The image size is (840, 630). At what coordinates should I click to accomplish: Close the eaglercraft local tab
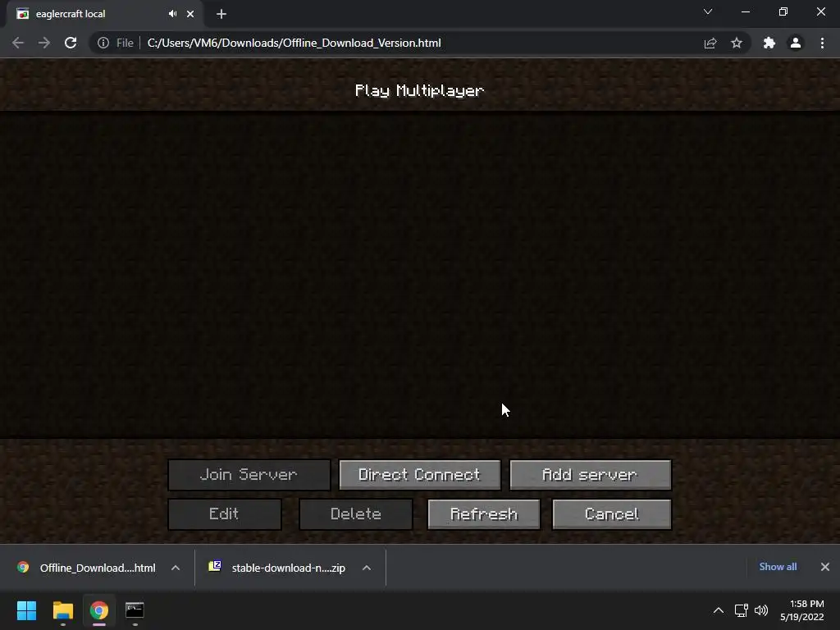point(190,14)
